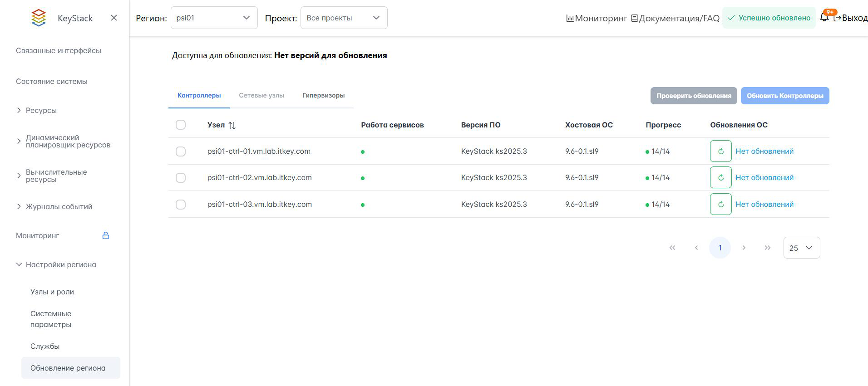This screenshot has width=868, height=386.
Task: Open the Документация/FAQ link
Action: (x=675, y=18)
